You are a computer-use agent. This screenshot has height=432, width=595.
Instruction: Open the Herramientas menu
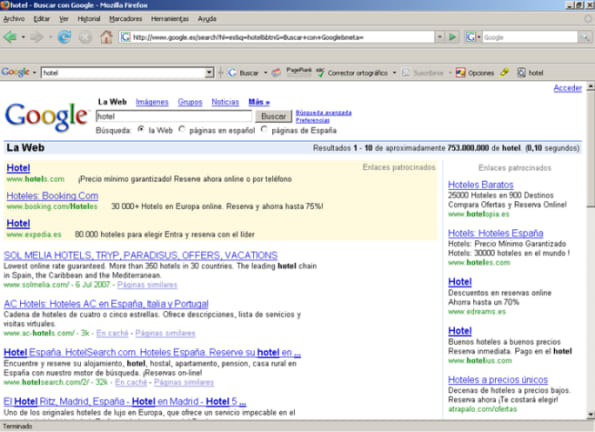pyautogui.click(x=170, y=19)
